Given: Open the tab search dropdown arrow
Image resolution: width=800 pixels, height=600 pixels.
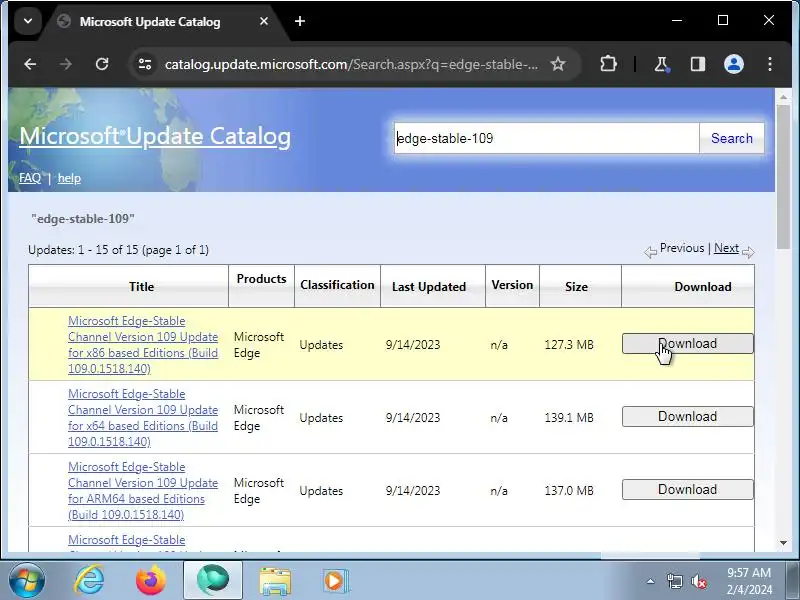Looking at the screenshot, I should tap(28, 21).
